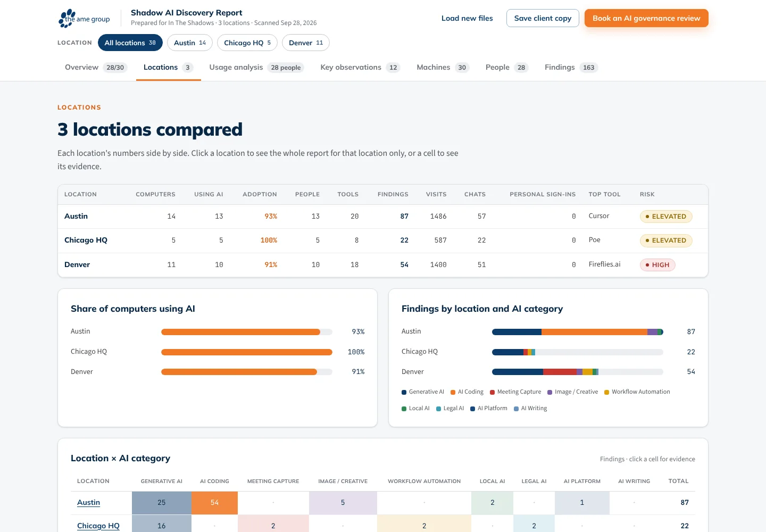Open Chicago HQ link in category matrix

tap(98, 526)
